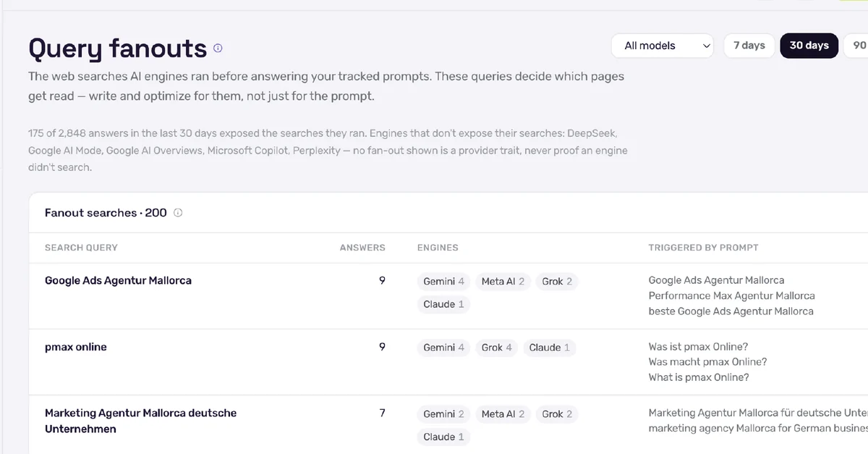This screenshot has height=454, width=868.
Task: Click prompt beste Google Ads Agentur Mallorca
Action: click(x=731, y=311)
